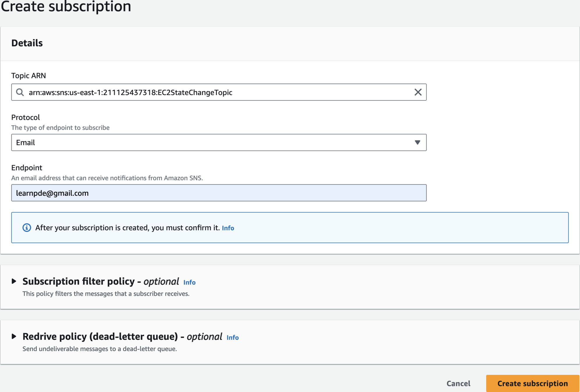The width and height of the screenshot is (580, 392).
Task: Open Info link beside Redrive policy
Action: coord(233,337)
